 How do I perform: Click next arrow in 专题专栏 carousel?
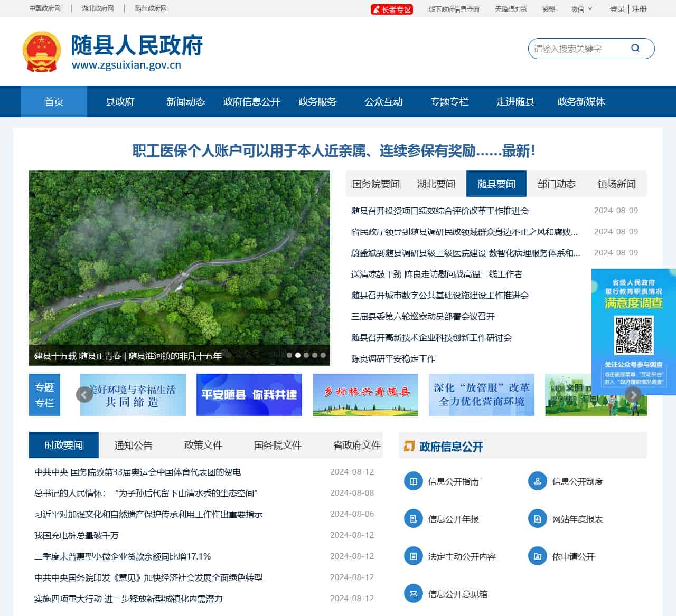click(633, 395)
